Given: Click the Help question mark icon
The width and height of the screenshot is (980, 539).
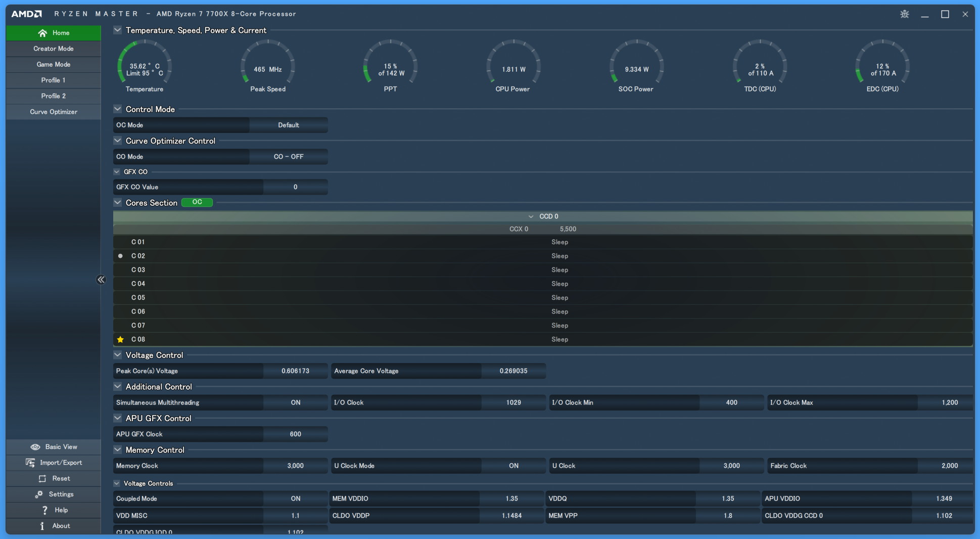Looking at the screenshot, I should (44, 510).
